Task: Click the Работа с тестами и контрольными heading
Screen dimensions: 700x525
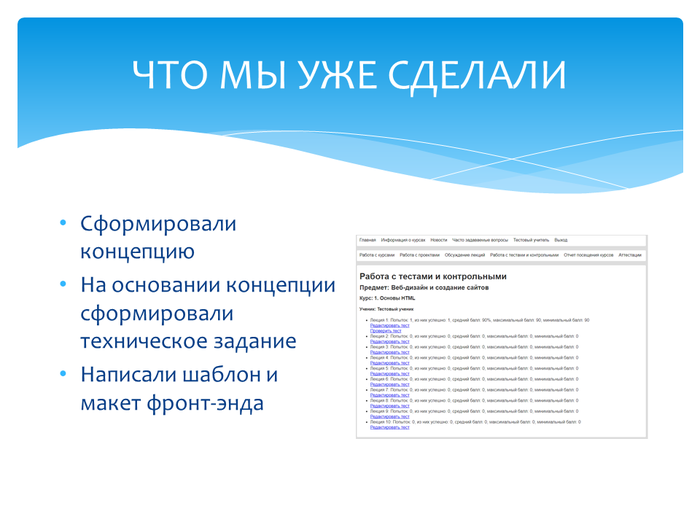Action: [x=432, y=276]
